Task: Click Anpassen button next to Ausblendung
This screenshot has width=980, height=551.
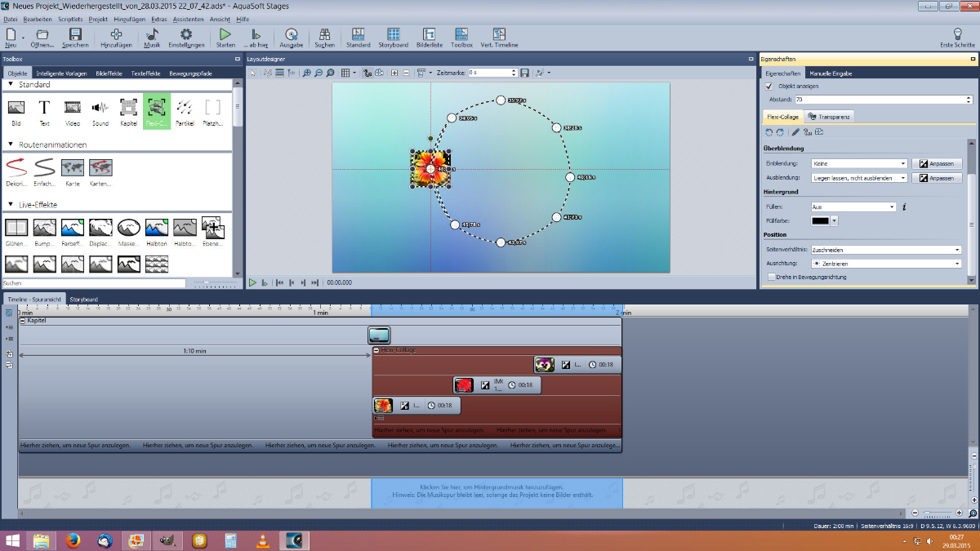Action: tap(937, 177)
